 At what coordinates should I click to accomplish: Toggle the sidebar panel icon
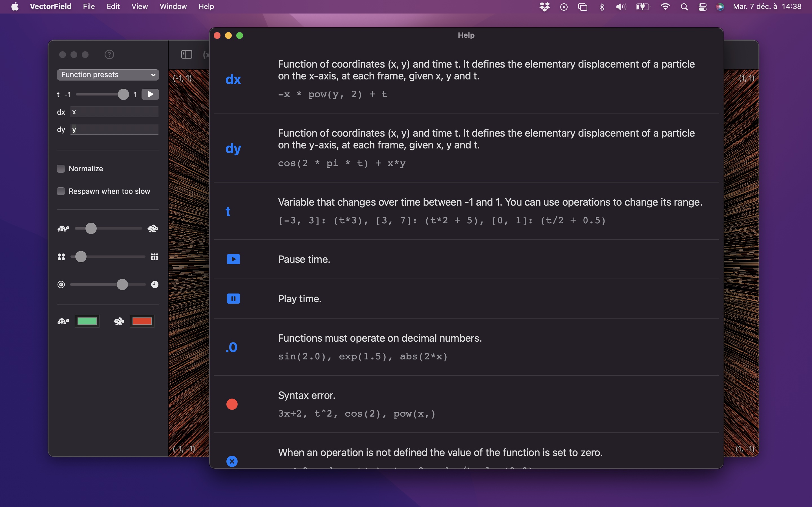[x=187, y=54]
